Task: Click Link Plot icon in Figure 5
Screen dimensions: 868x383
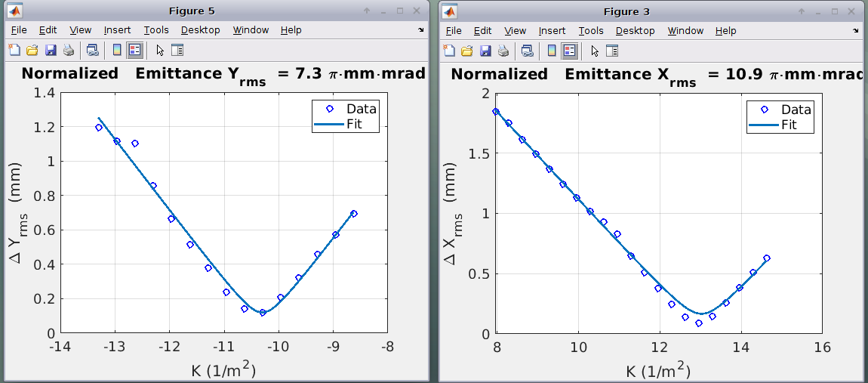Action: (x=92, y=51)
